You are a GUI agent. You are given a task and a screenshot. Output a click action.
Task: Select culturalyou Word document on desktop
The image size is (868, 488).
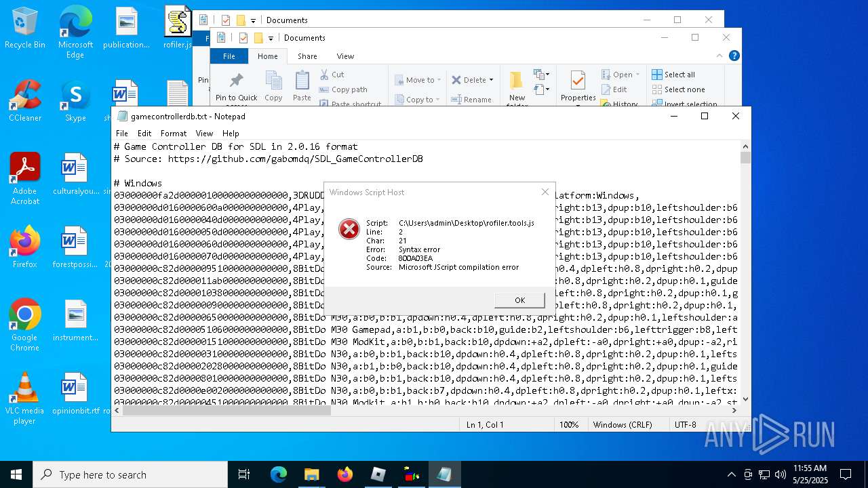pyautogui.click(x=75, y=174)
